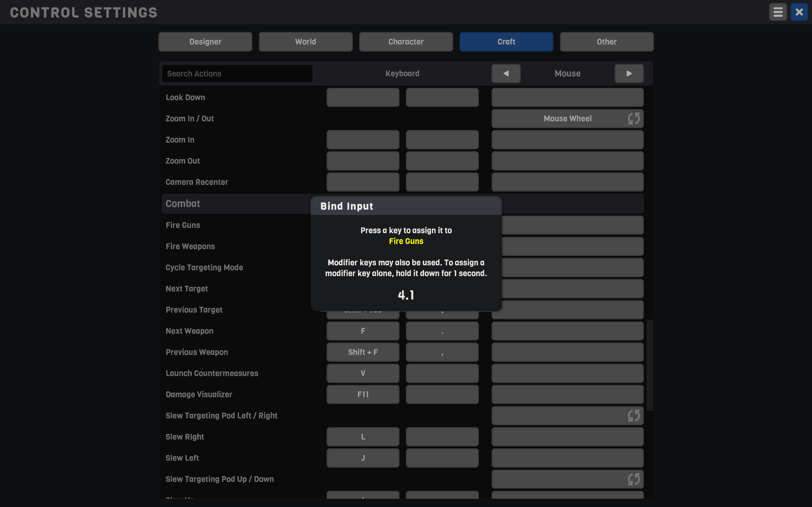Close the Control Settings window
This screenshot has height=507, width=812.
(x=799, y=12)
